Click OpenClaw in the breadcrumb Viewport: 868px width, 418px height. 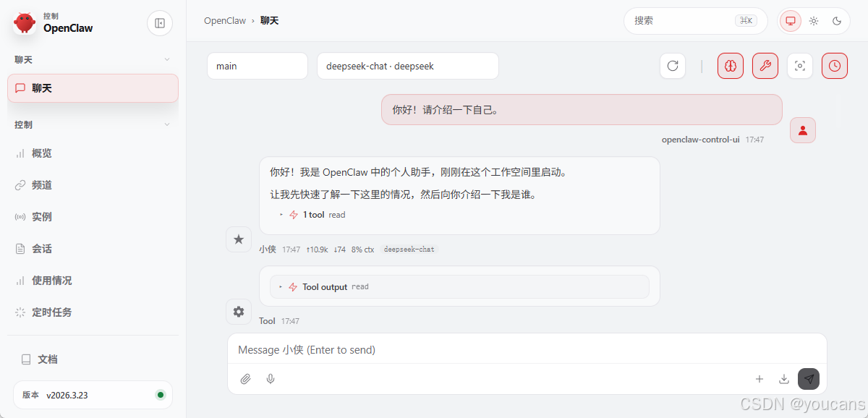click(x=225, y=21)
